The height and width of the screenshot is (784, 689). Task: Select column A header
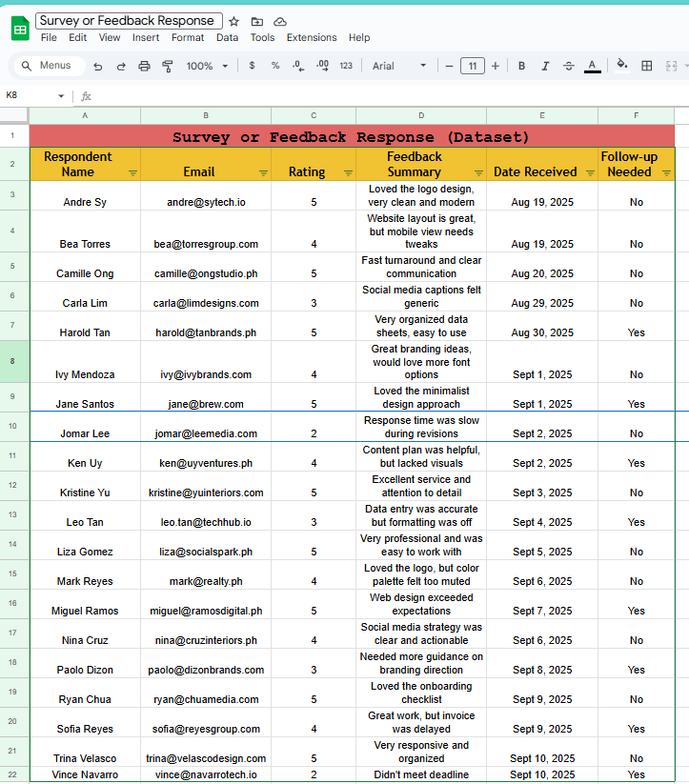tap(85, 115)
